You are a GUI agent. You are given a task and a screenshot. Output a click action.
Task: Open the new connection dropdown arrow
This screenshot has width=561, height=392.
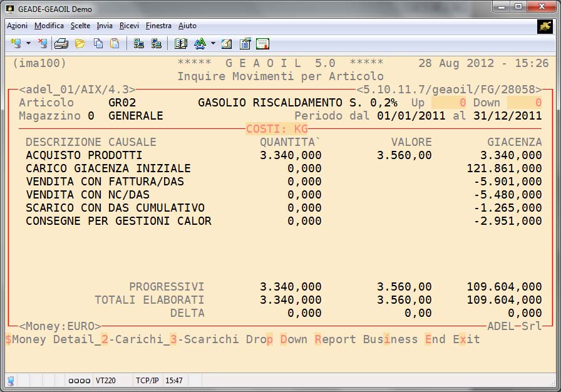pos(28,44)
